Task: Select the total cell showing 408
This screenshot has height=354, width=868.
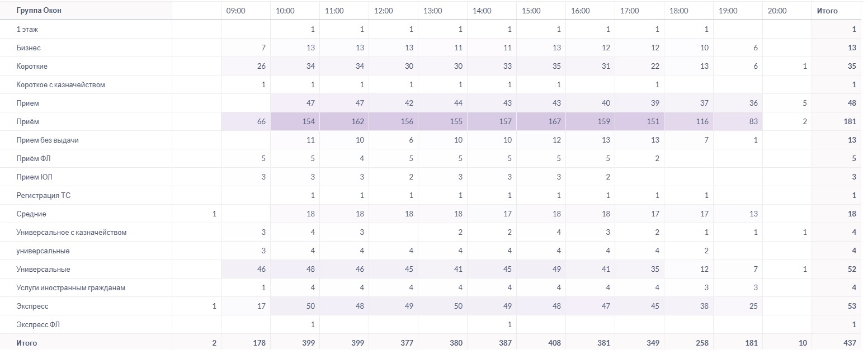Action: [x=541, y=343]
